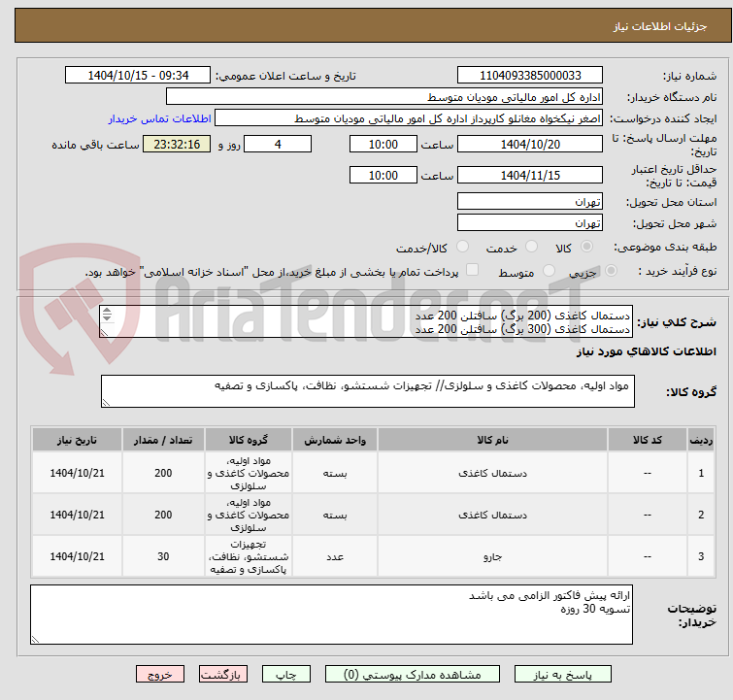
Task: Click the شرح کلی نیاز text area
Action: click(x=366, y=321)
